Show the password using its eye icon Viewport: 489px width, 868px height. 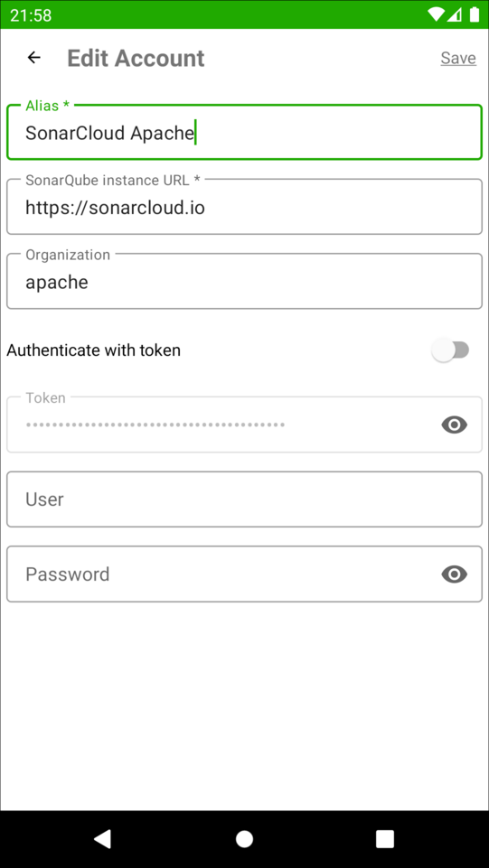pyautogui.click(x=454, y=574)
